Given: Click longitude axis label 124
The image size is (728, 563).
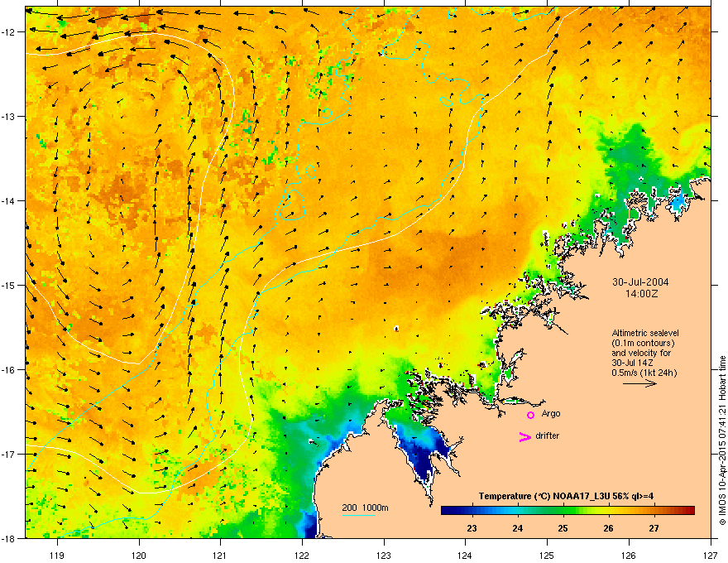Looking at the screenshot, I should coord(465,555).
